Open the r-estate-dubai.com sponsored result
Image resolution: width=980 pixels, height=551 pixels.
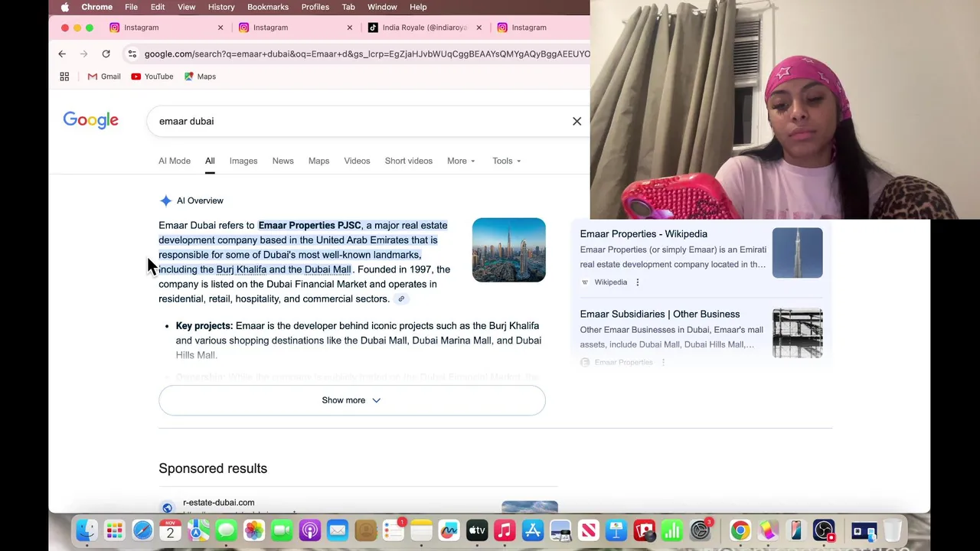click(x=218, y=503)
